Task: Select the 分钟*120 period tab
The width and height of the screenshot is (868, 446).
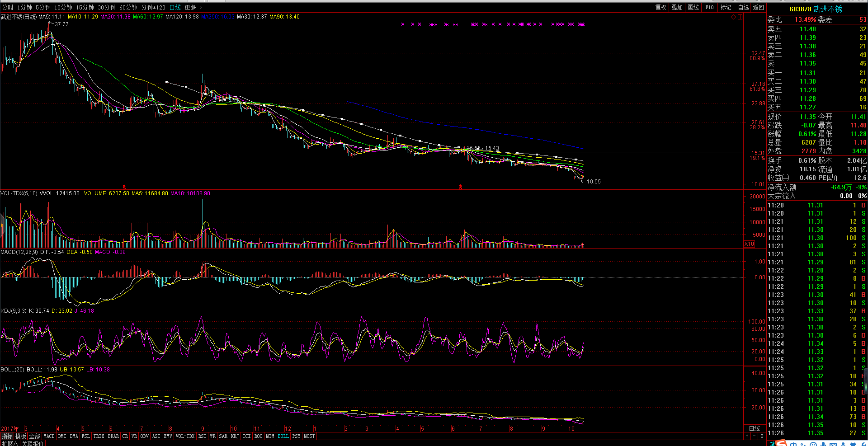Action: click(x=153, y=7)
